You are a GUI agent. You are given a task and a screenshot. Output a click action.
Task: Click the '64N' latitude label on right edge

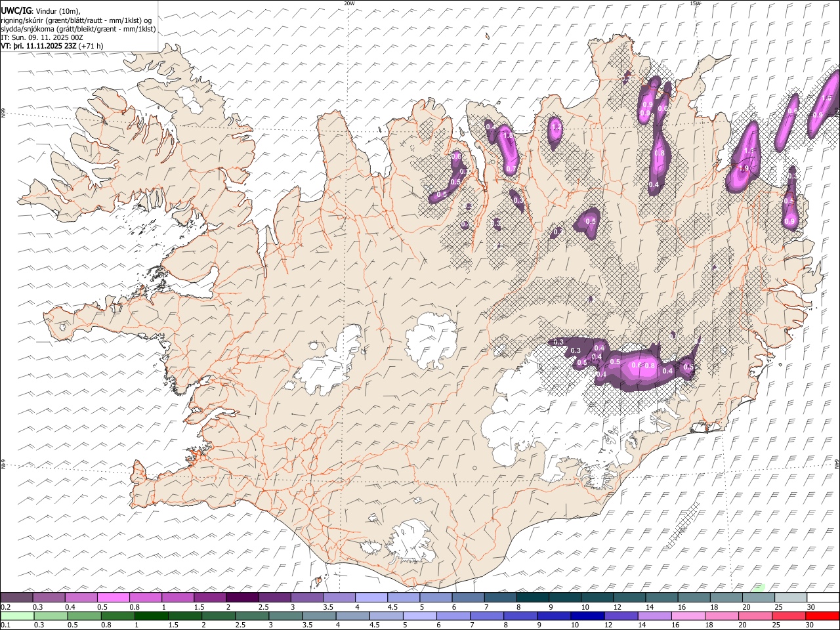[x=837, y=463]
